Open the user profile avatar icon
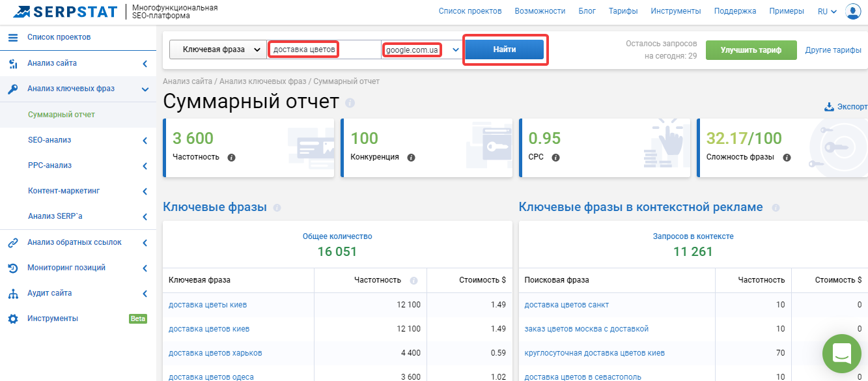 [x=853, y=12]
